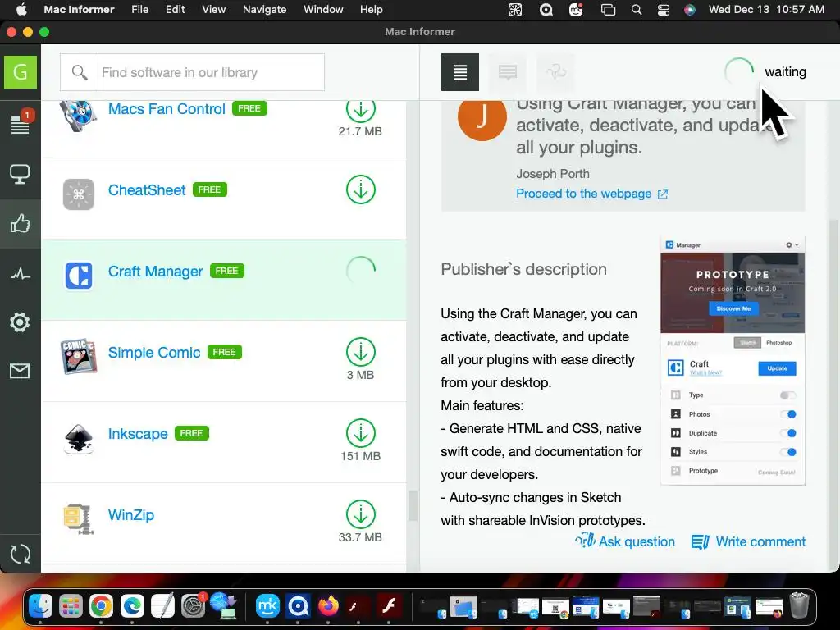
Task: Open the Help menu
Action: coord(372,10)
